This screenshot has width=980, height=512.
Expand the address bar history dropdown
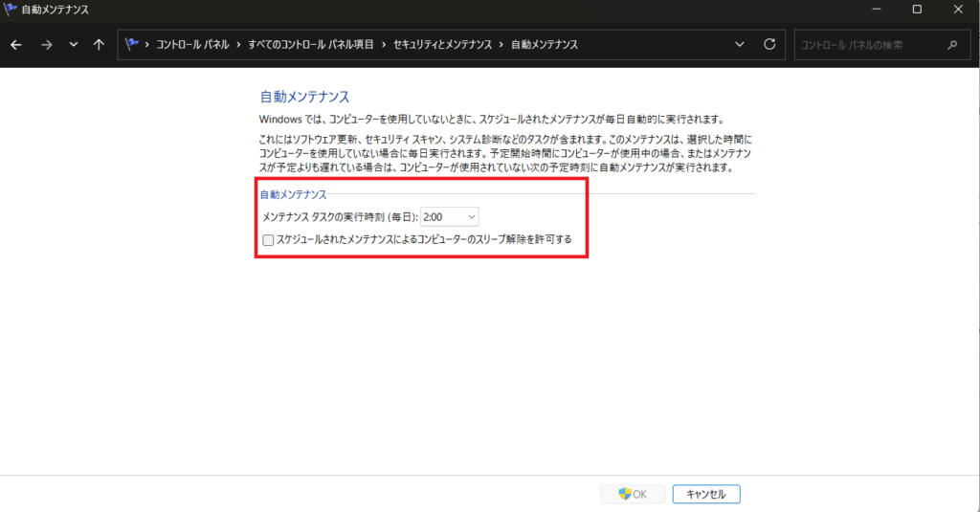tap(740, 44)
